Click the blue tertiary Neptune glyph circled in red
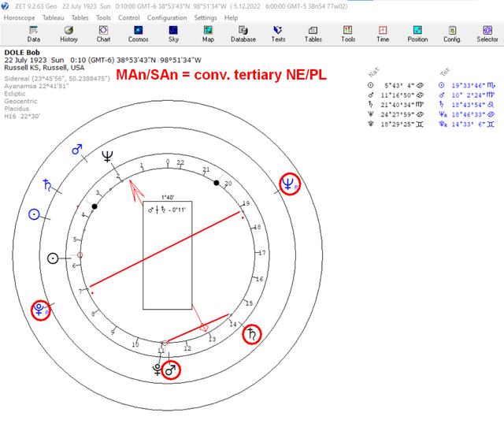This screenshot has width=504, height=431. 288,184
